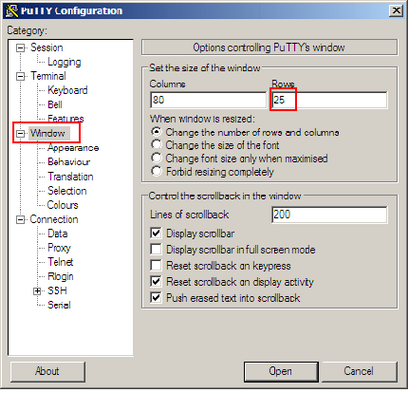The height and width of the screenshot is (393, 409).
Task: Click the Open button
Action: click(281, 371)
